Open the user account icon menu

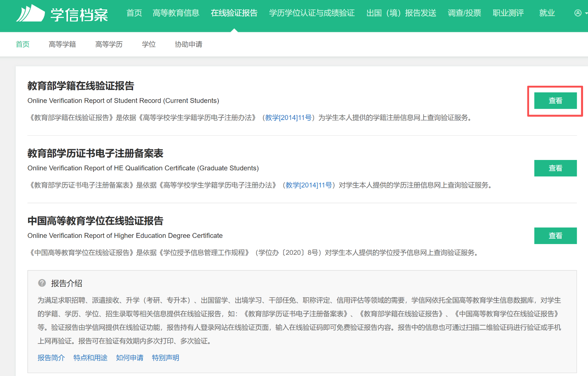580,13
